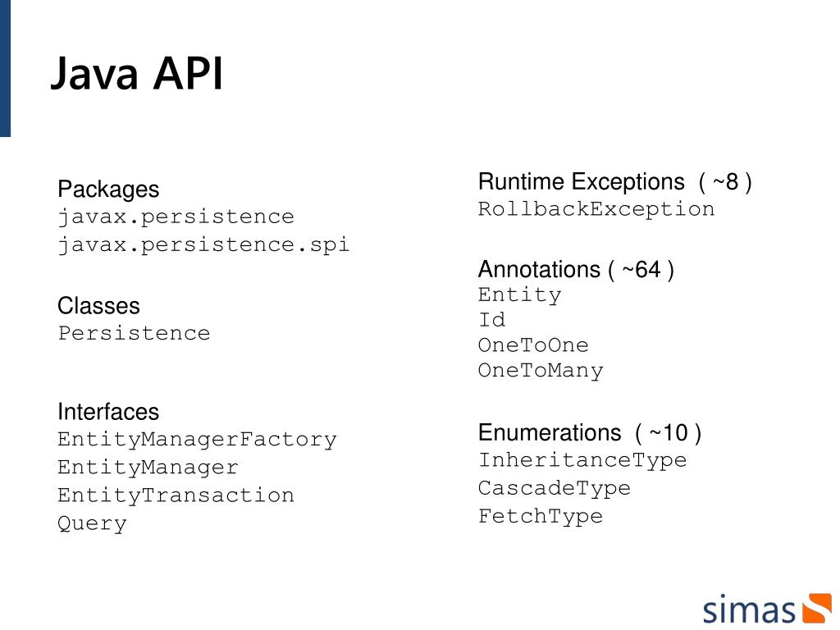Select EntityManagerFactory in the interfaces list
This screenshot has height=630, width=840.
coord(197,440)
